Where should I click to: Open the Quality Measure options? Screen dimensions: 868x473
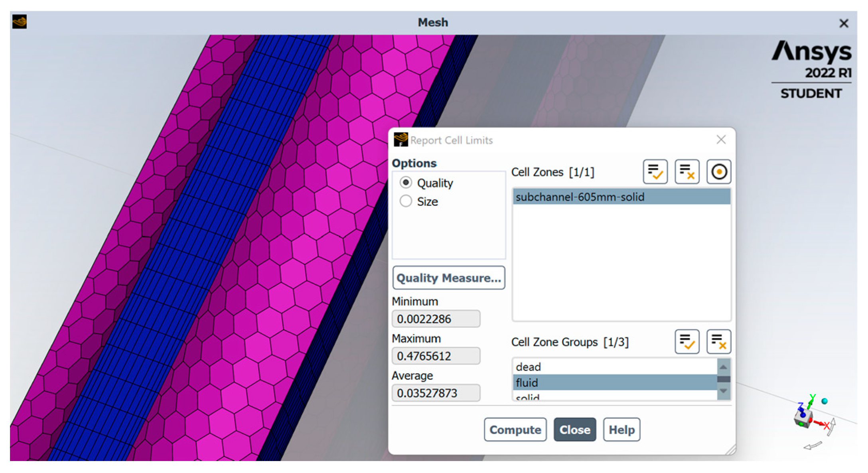click(x=448, y=278)
